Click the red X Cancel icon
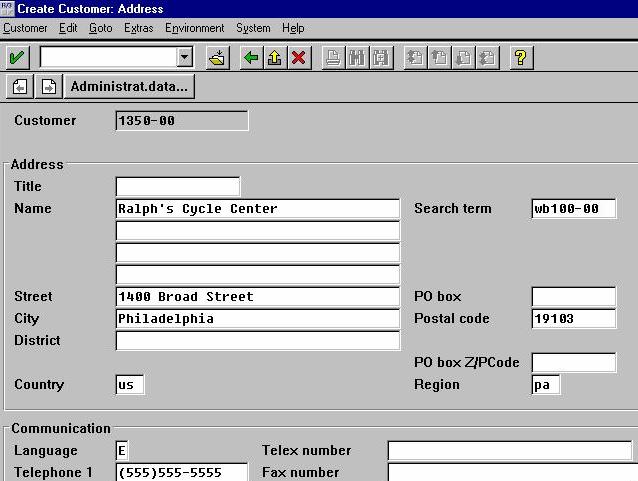638x481 pixels. [297, 57]
